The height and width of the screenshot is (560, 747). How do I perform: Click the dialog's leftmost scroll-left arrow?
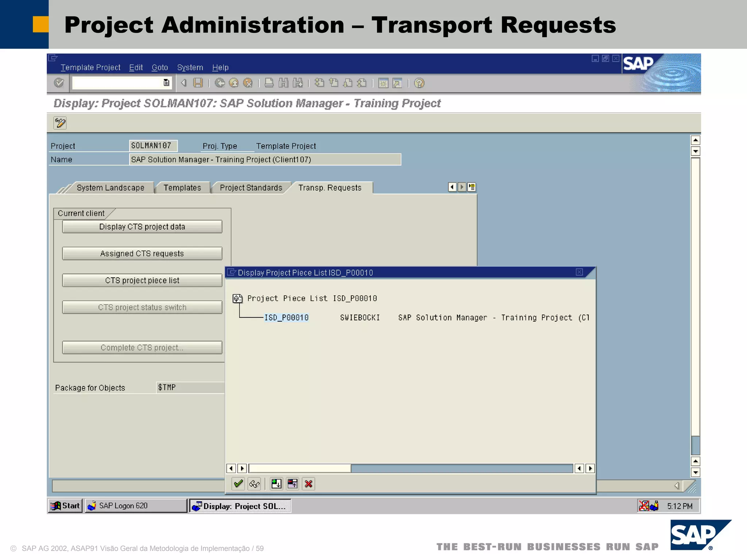tap(231, 468)
